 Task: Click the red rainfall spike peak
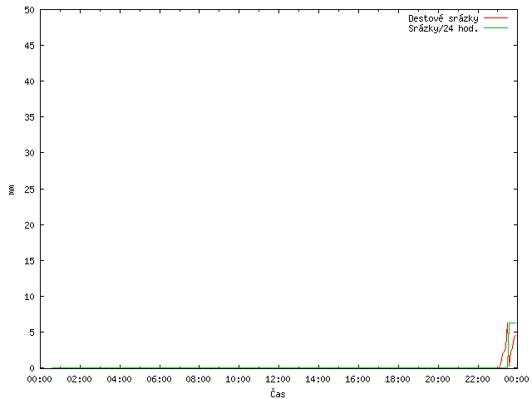pos(508,323)
